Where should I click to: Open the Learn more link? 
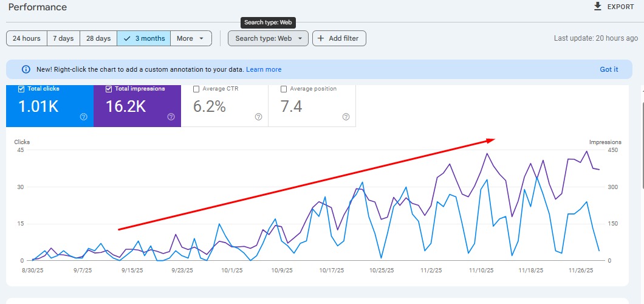click(x=264, y=69)
